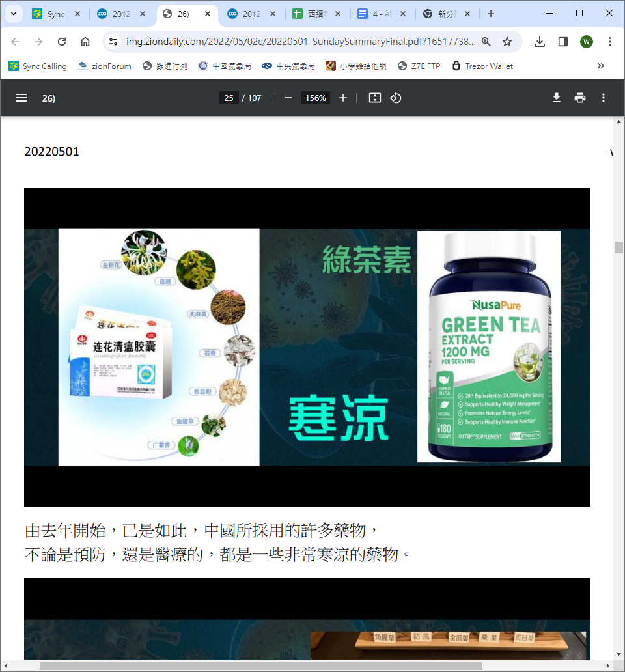Click the 156% zoom level field
Viewport: 625px width, 672px height.
pyautogui.click(x=315, y=98)
